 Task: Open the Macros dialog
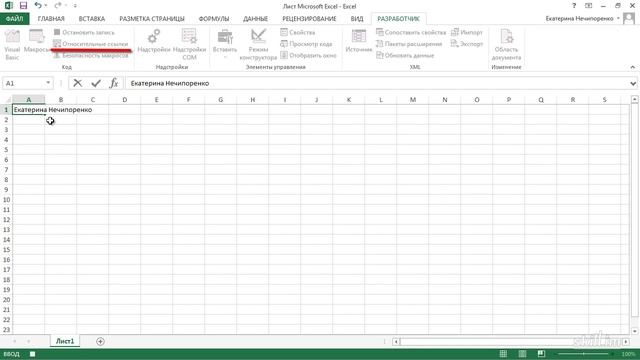pyautogui.click(x=36, y=42)
